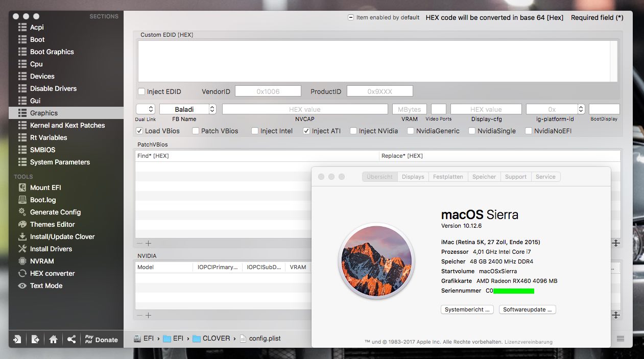Click the Custom EDID text area

pyautogui.click(x=378, y=61)
